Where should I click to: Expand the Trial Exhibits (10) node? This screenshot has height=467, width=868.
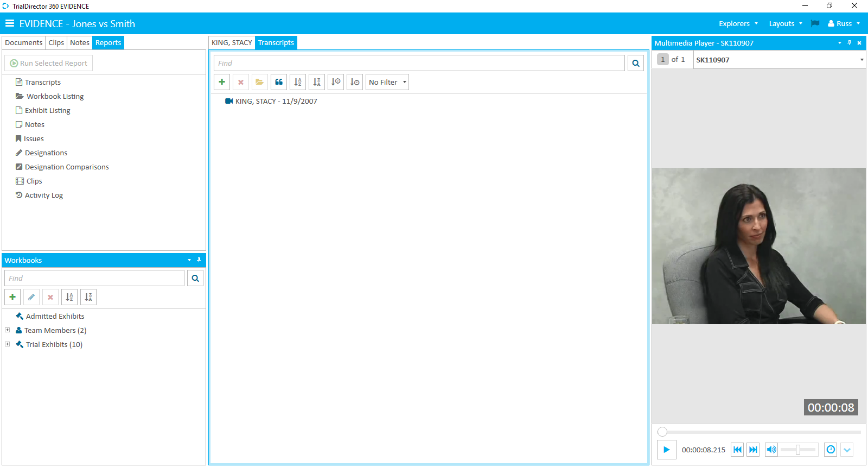tap(8, 344)
